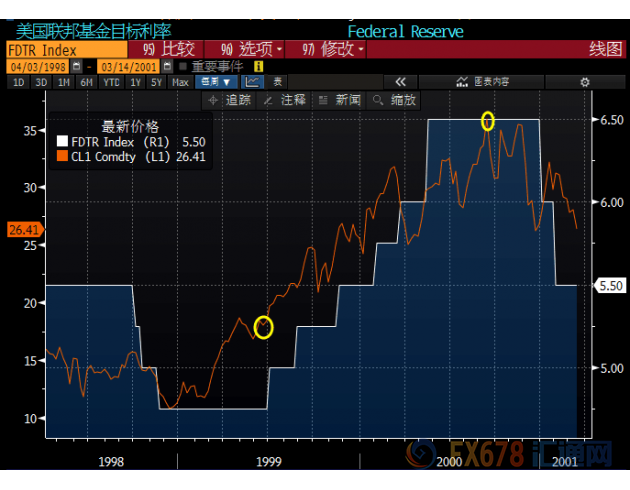Viewport: 630px width, 490px height.
Task: Switch range to YTD
Action: pyautogui.click(x=109, y=82)
